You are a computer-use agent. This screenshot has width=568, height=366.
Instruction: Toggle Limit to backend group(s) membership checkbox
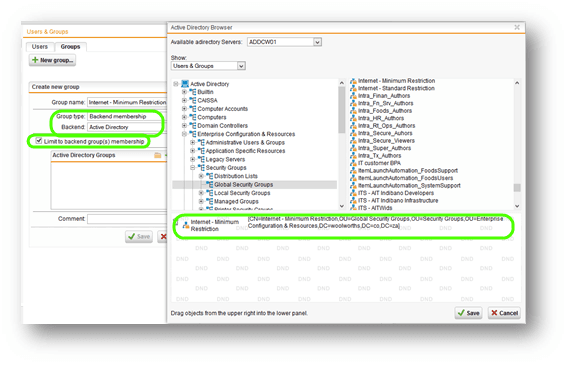click(39, 141)
